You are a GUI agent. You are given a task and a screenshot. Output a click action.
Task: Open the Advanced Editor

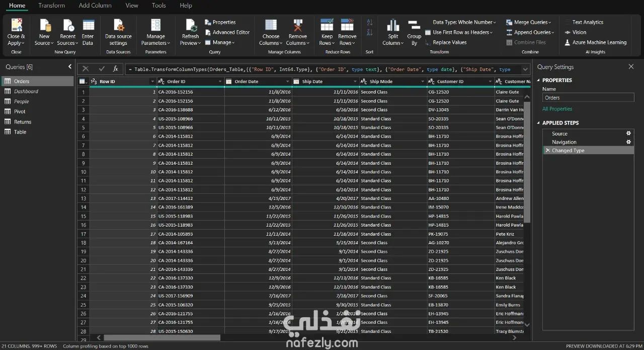click(227, 32)
